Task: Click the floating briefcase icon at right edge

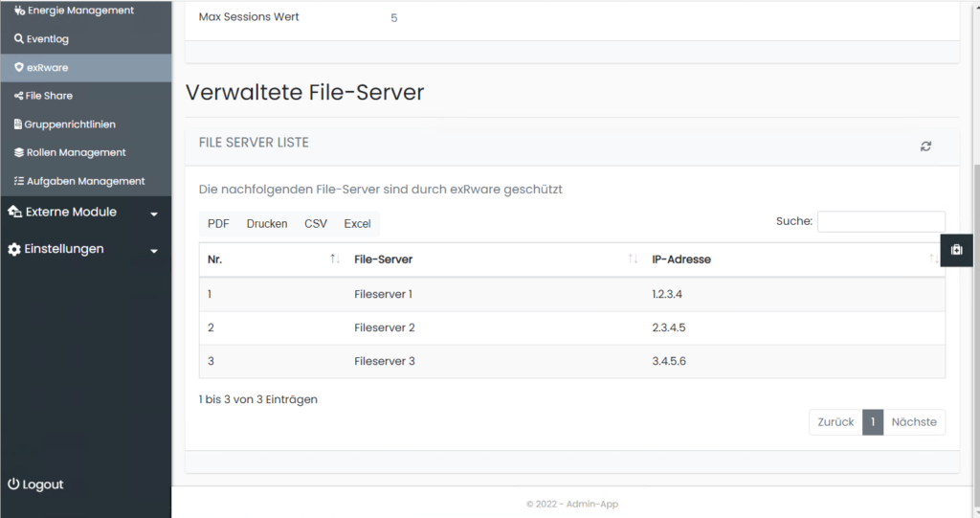Action: 956,250
